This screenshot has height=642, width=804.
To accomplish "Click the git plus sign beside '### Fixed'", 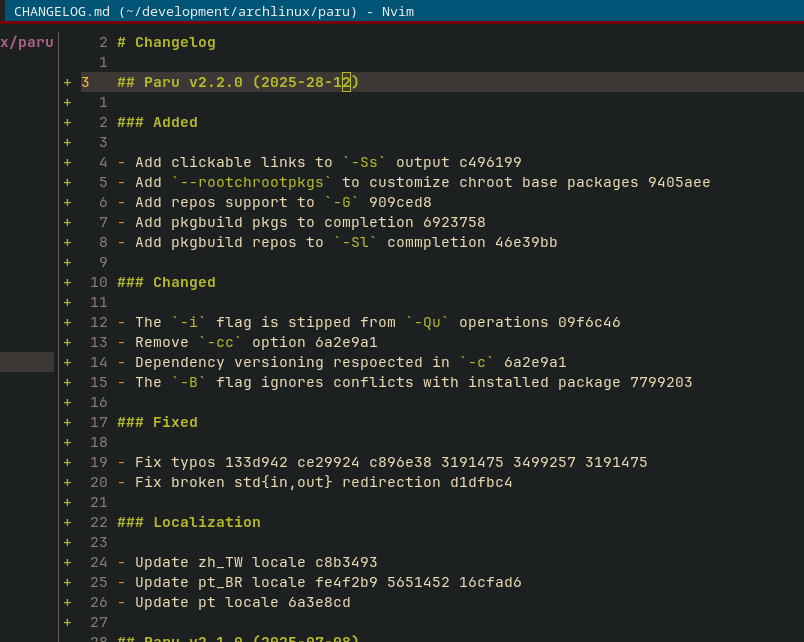I will [68, 422].
